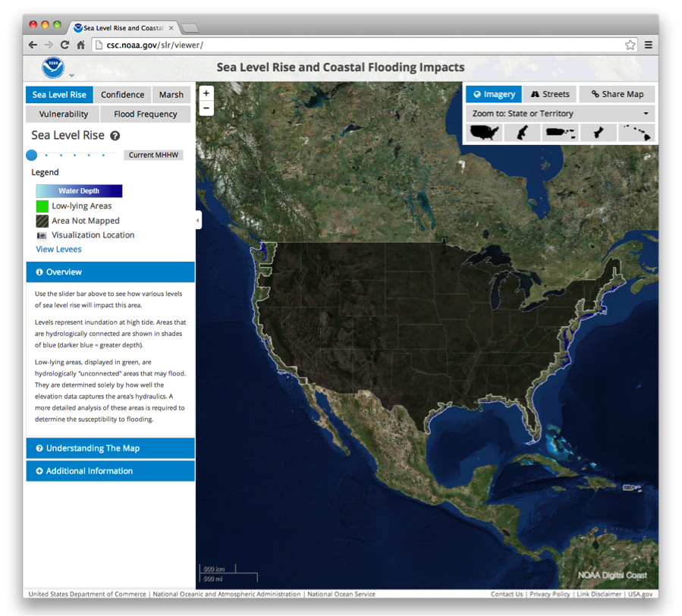Viewport: 682px width, 616px height.
Task: Click the sea level rise slider handle
Action: [31, 155]
